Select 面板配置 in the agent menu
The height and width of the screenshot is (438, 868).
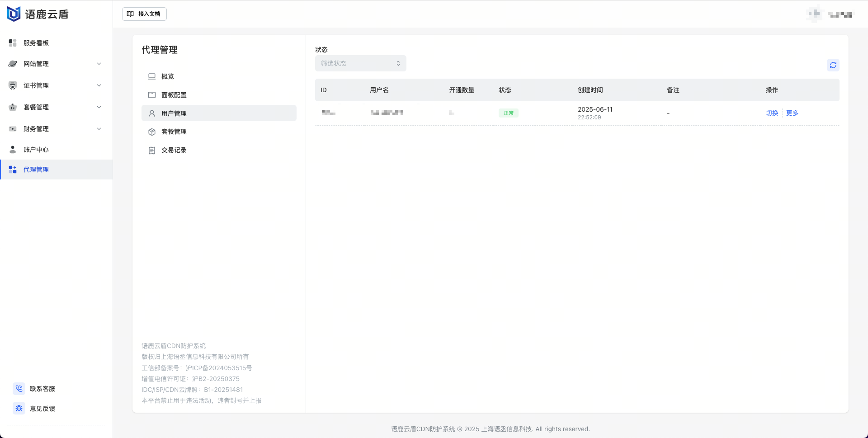[174, 95]
